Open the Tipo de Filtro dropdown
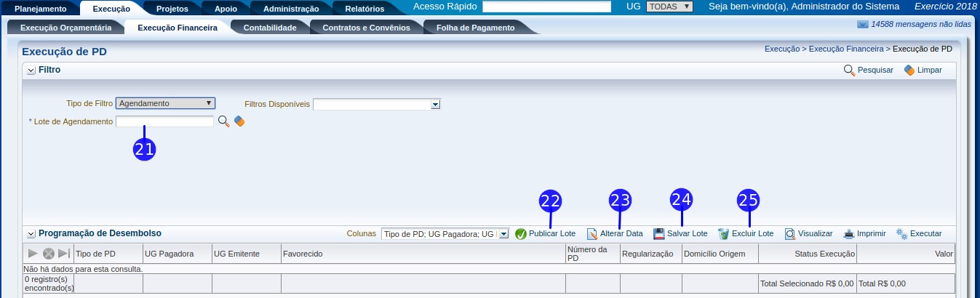 click(x=166, y=103)
